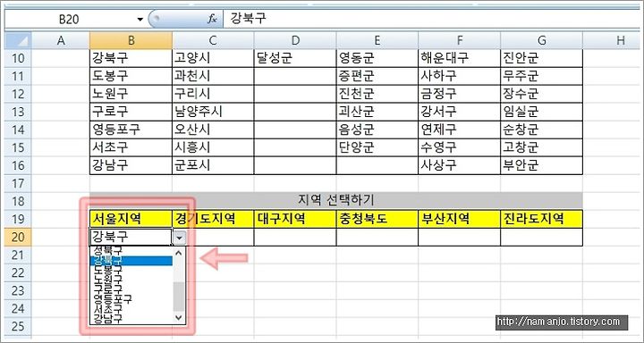
Task: Select the empty cell below 진라도지역
Action: pyautogui.click(x=542, y=237)
